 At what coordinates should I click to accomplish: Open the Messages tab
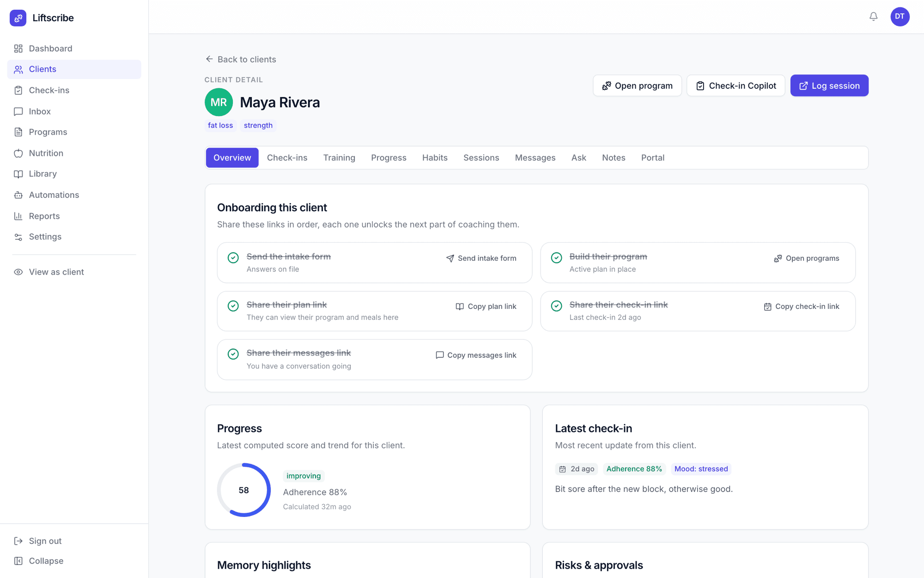pos(535,158)
